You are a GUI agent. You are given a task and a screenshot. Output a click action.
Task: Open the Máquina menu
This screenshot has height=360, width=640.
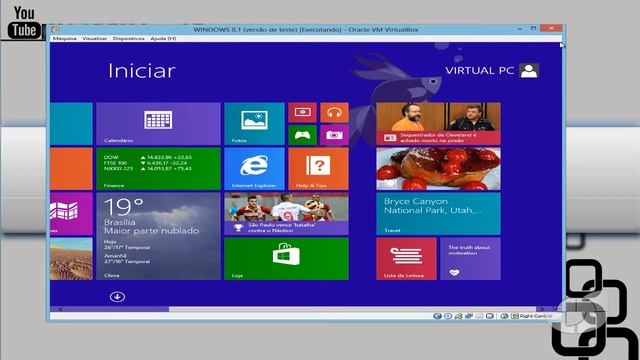coord(64,38)
